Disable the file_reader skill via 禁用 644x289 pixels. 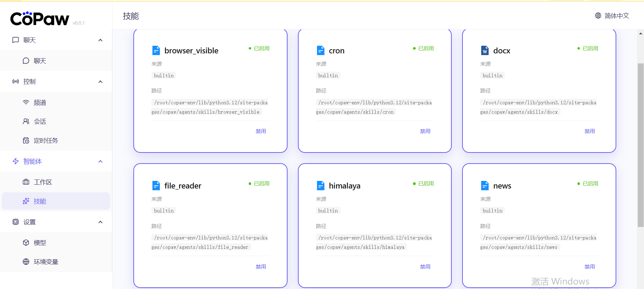pyautogui.click(x=261, y=267)
